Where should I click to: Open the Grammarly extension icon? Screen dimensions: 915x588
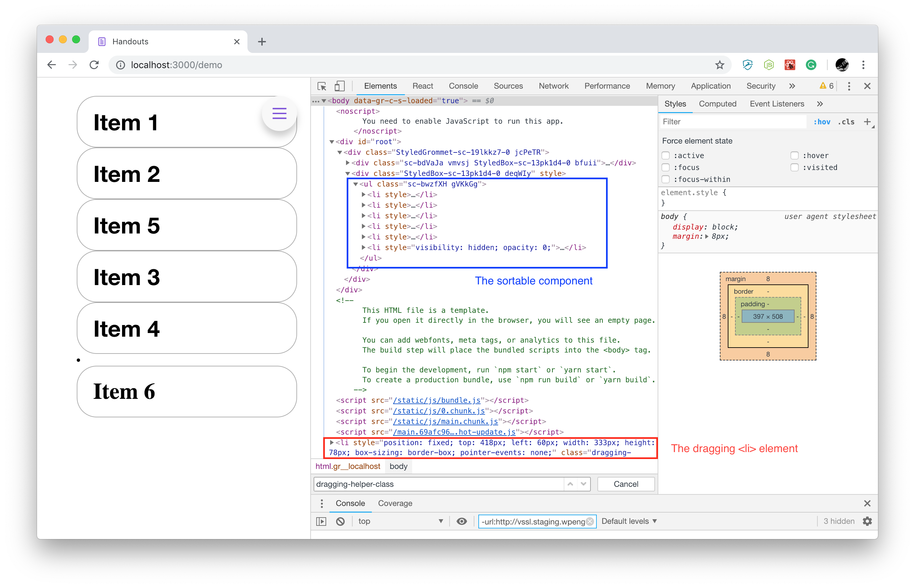click(811, 65)
